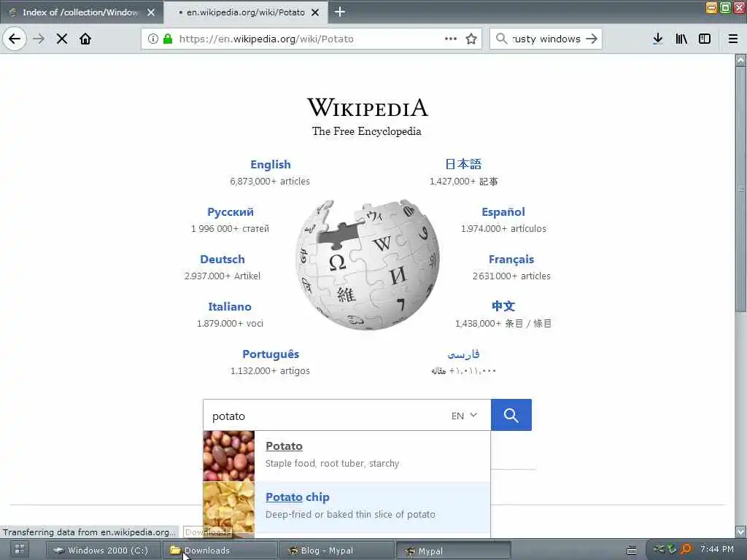Stop loading the page with X button

tap(62, 39)
